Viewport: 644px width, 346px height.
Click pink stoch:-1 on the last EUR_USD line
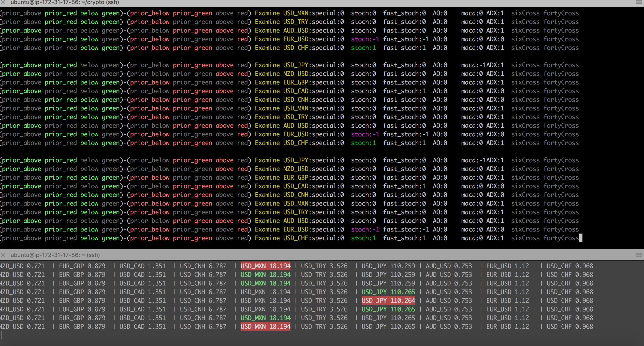pyautogui.click(x=365, y=229)
